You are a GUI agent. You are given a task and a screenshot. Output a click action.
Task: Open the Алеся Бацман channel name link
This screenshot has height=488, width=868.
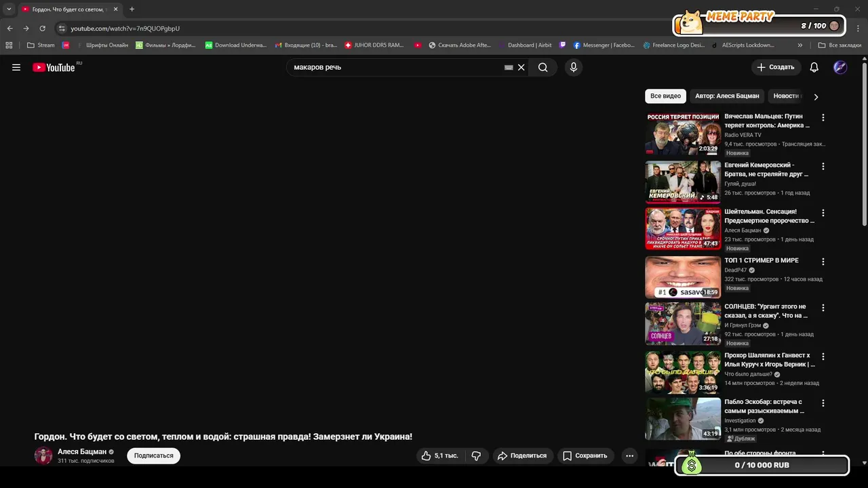pyautogui.click(x=82, y=451)
